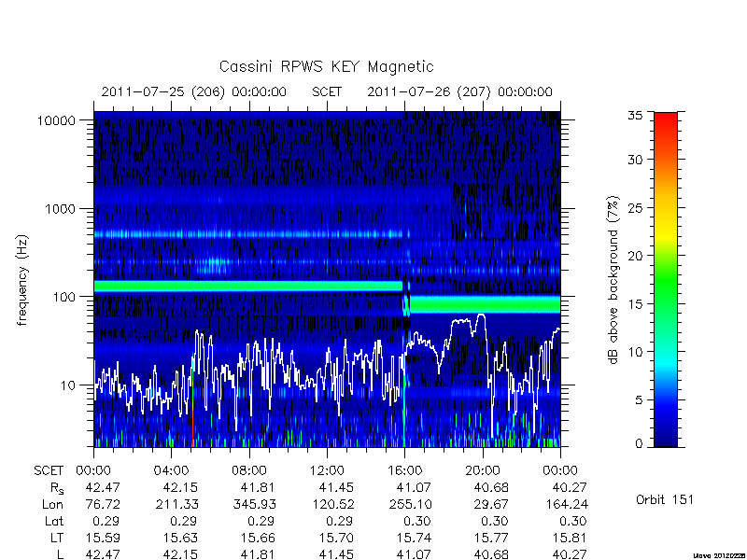This screenshot has height=560, width=747.
Task: Click colorbar tick value 20
Action: (x=635, y=256)
